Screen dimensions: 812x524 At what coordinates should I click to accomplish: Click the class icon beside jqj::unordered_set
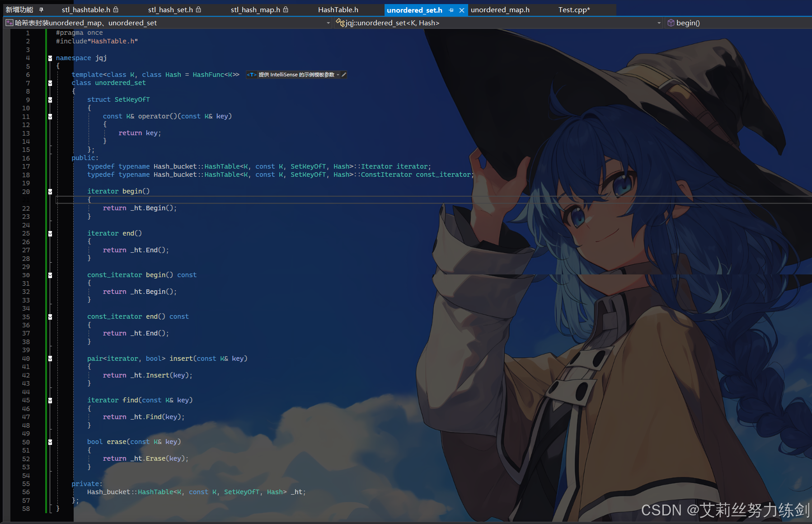coord(340,23)
